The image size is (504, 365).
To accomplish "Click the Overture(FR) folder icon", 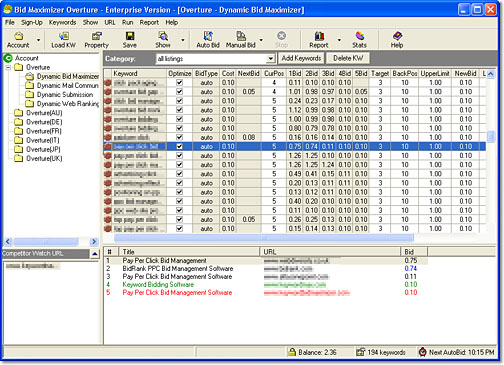I will 19,131.
